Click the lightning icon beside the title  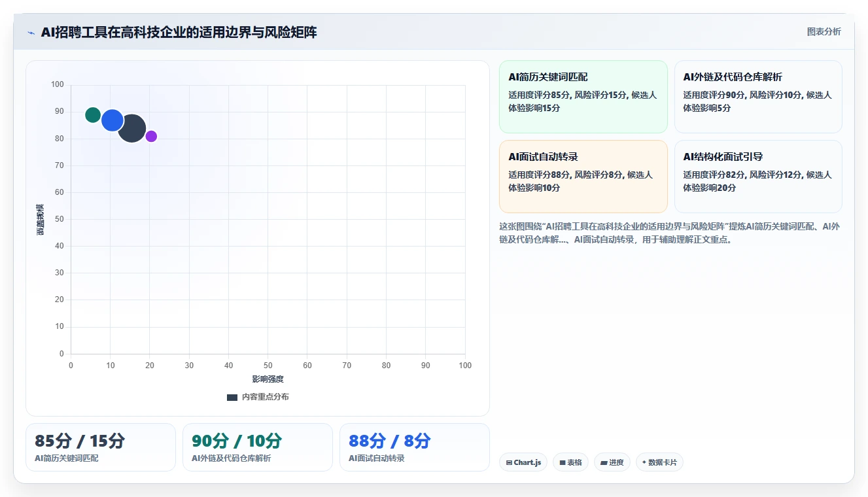[31, 33]
